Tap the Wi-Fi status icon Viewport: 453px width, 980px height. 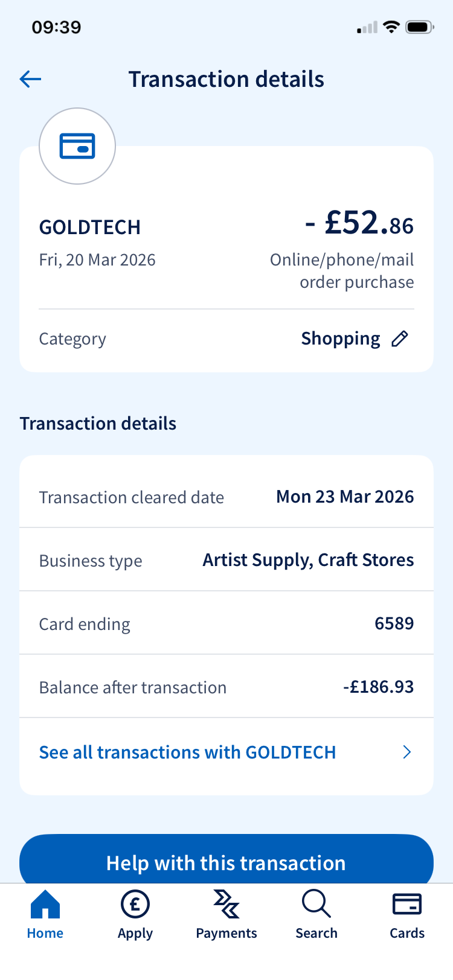[x=391, y=27]
